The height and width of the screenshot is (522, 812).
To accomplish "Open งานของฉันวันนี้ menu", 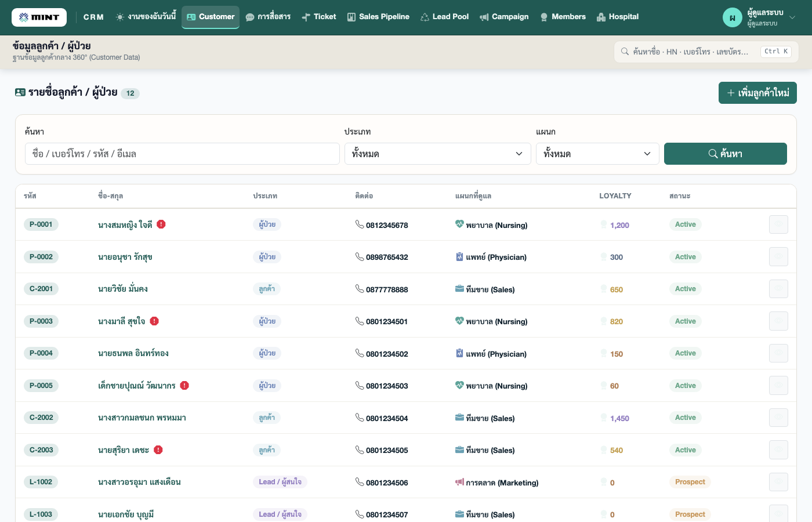I will [x=146, y=17].
